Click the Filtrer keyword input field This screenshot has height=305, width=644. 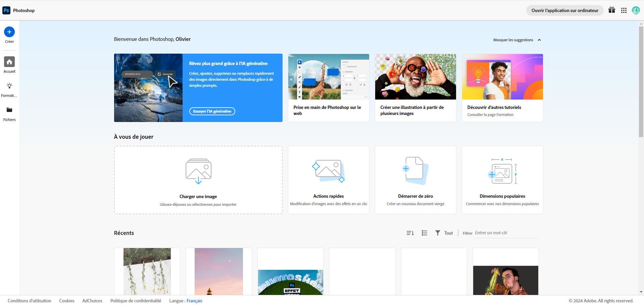click(x=506, y=233)
